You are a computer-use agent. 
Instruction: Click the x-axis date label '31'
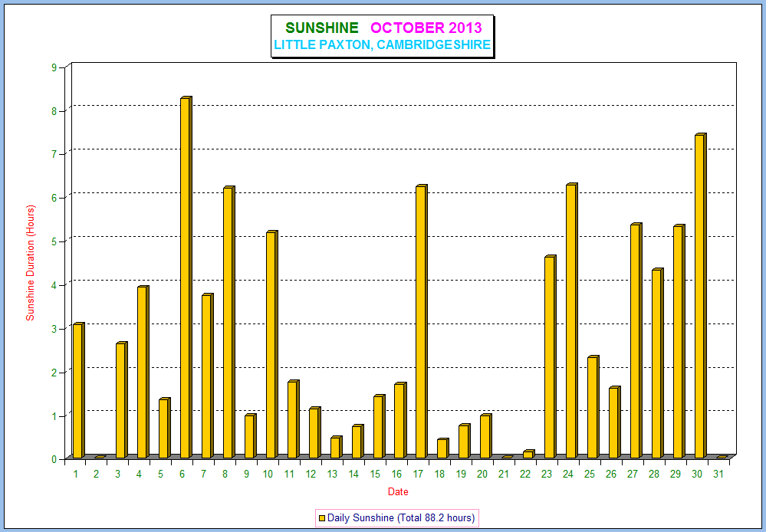coord(718,474)
